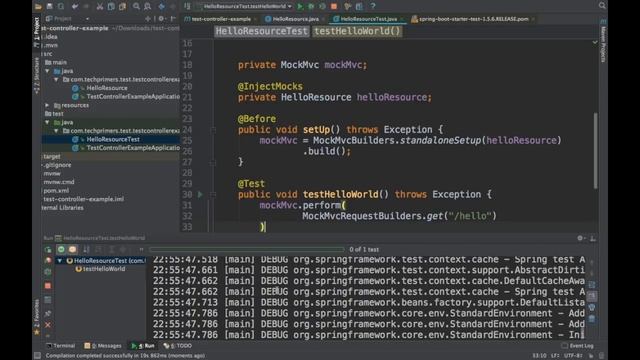Image resolution: width=640 pixels, height=360 pixels.
Task: Click the synchronize icon in main toolbar
Action: tap(61, 6)
